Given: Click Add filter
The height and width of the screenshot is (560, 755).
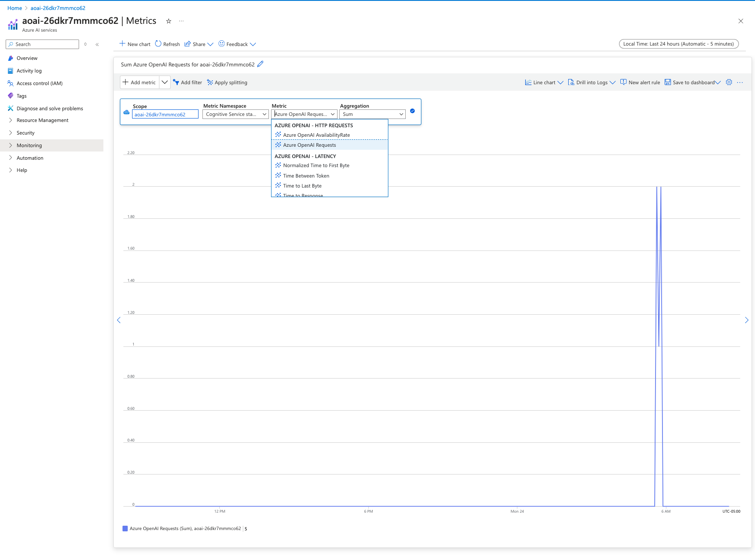Looking at the screenshot, I should [187, 82].
